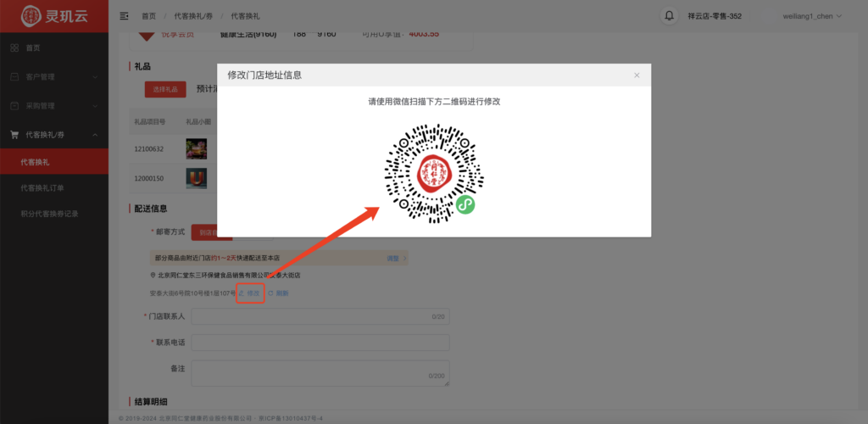Click the WeChat QR code image
868x424 pixels.
click(x=434, y=174)
